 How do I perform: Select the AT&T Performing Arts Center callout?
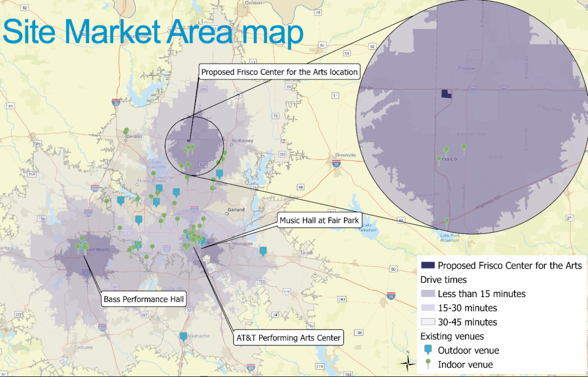(x=288, y=338)
